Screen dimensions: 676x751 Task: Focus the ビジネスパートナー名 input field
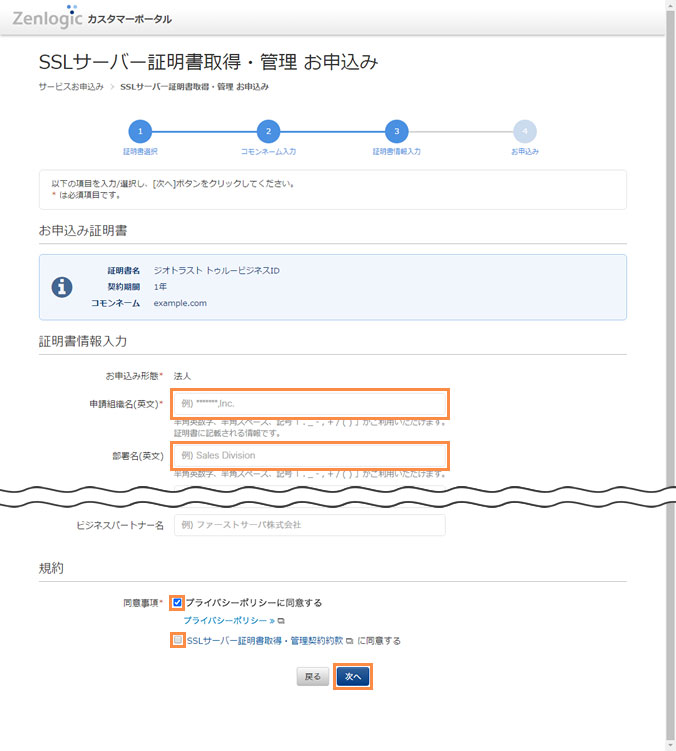tap(309, 525)
